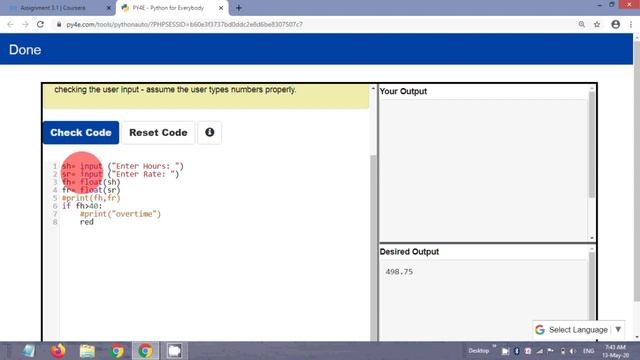The height and width of the screenshot is (360, 640).
Task: Click the 'Desired Output' heading
Action: coord(409,252)
